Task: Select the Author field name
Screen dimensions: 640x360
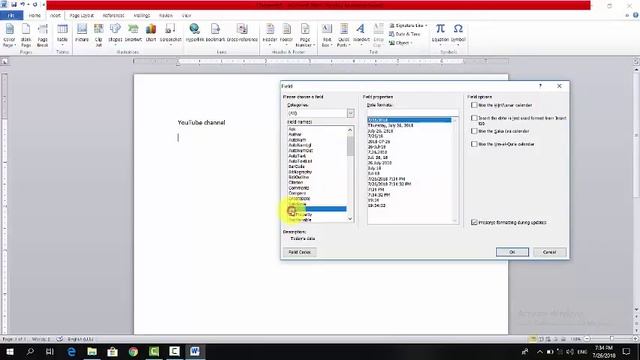Action: [x=295, y=134]
